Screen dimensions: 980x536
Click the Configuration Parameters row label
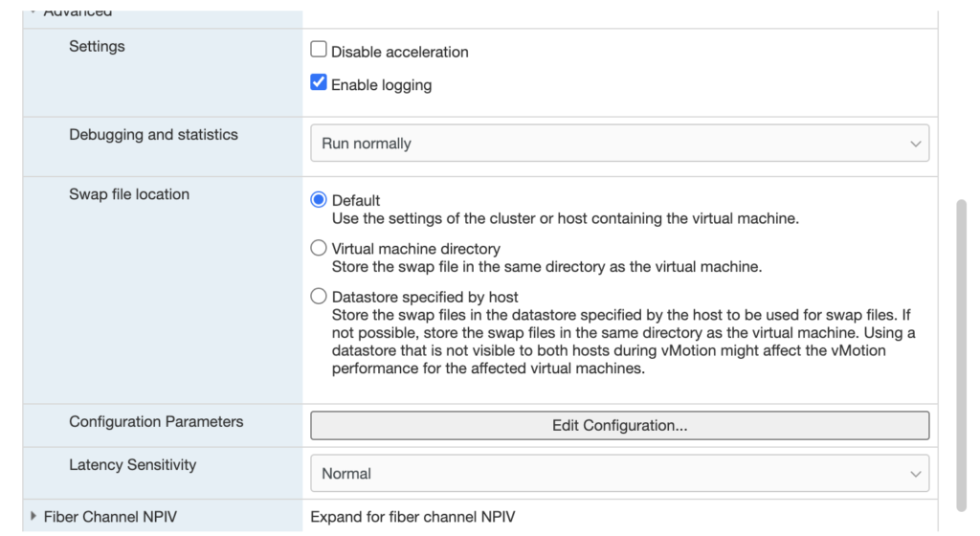pos(156,422)
